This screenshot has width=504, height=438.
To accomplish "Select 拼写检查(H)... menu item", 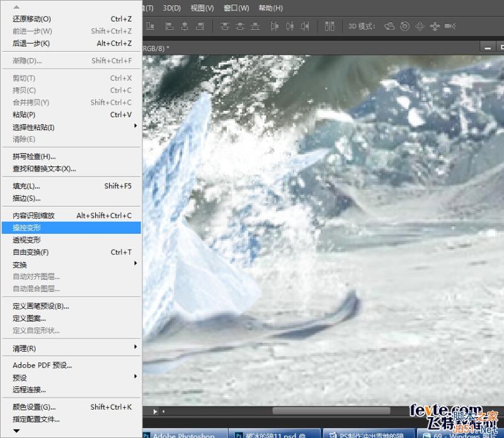I will [71, 157].
